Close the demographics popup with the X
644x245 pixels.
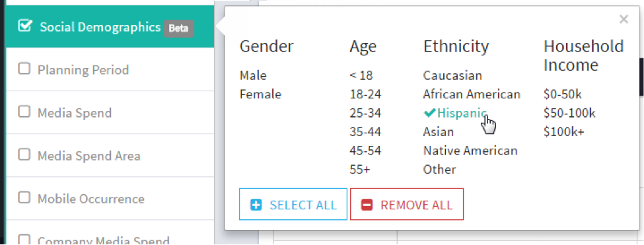point(624,19)
